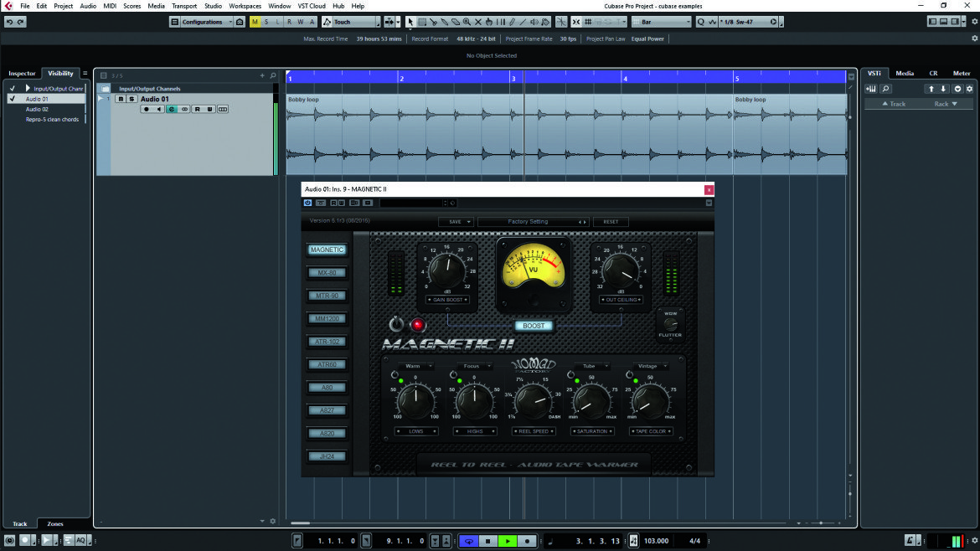This screenshot has height=551, width=980.
Task: Click the transport Record button
Action: (527, 541)
